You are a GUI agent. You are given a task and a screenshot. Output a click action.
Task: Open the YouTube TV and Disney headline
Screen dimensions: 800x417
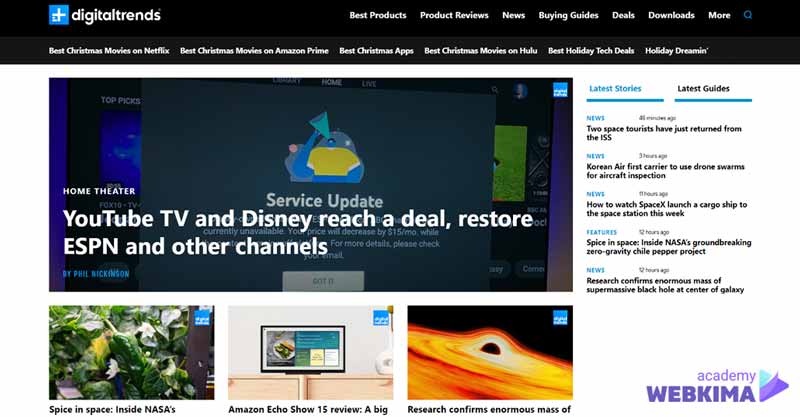[x=298, y=232]
